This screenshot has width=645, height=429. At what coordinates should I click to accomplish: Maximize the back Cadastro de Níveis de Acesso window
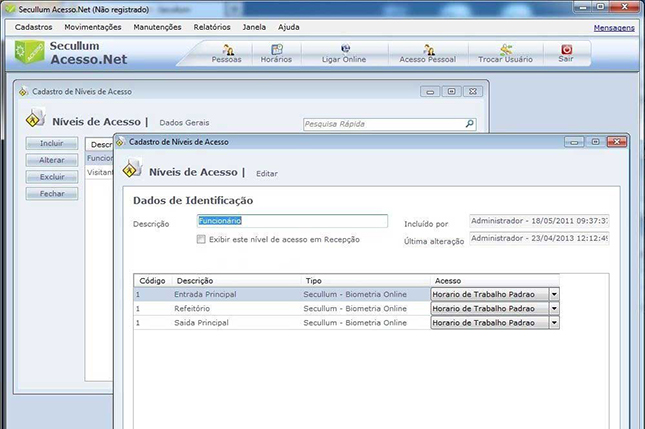click(452, 92)
